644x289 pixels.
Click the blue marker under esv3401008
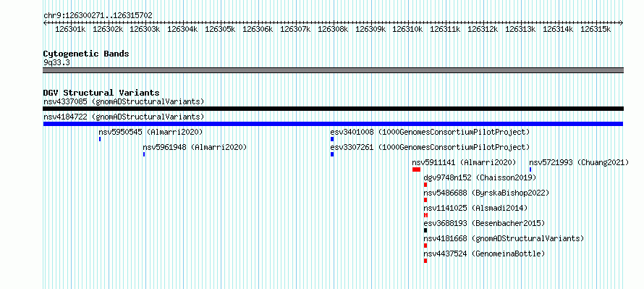[332, 139]
